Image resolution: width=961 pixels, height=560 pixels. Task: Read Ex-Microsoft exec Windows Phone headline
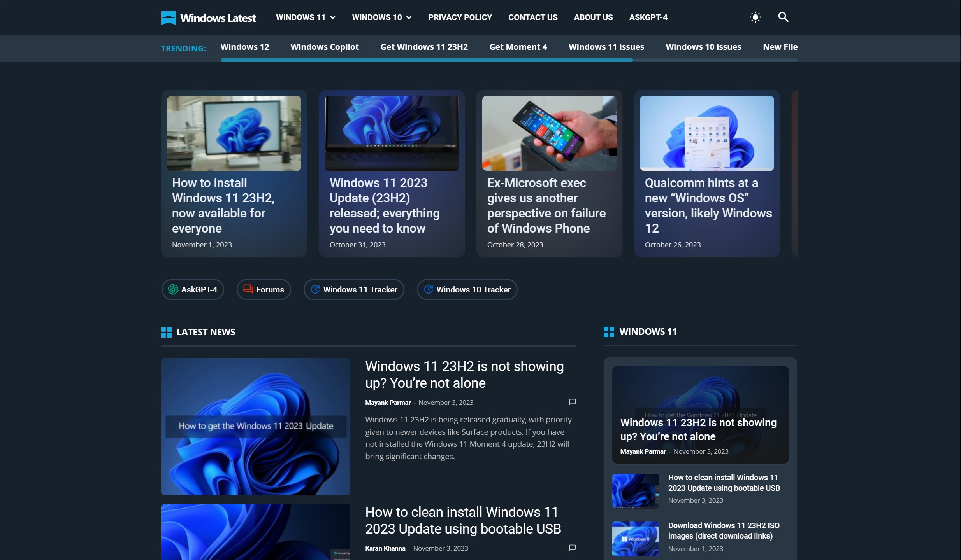[546, 205]
